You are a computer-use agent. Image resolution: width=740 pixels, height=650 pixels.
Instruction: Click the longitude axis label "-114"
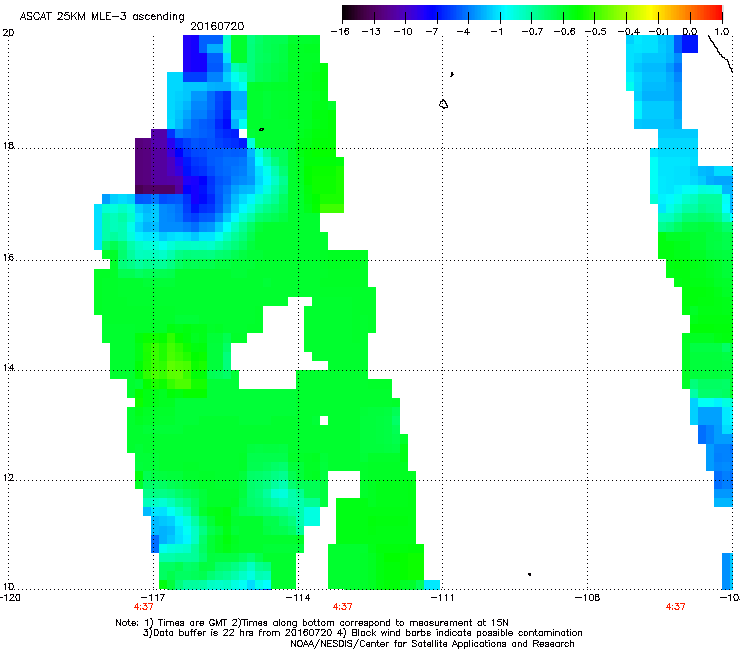coord(298,598)
